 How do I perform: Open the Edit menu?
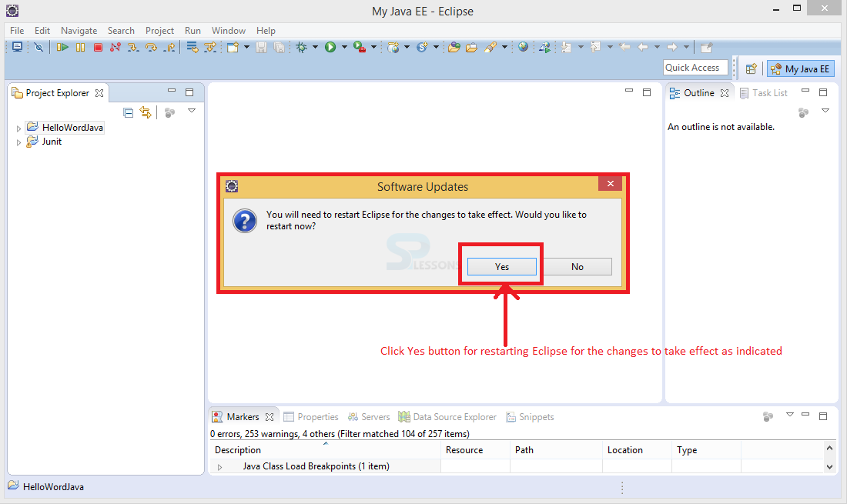point(42,31)
